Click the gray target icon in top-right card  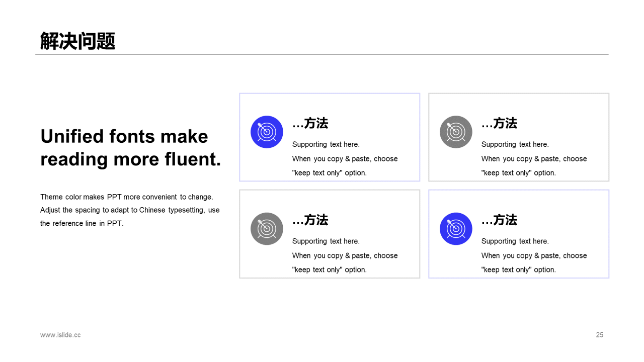pos(456,132)
